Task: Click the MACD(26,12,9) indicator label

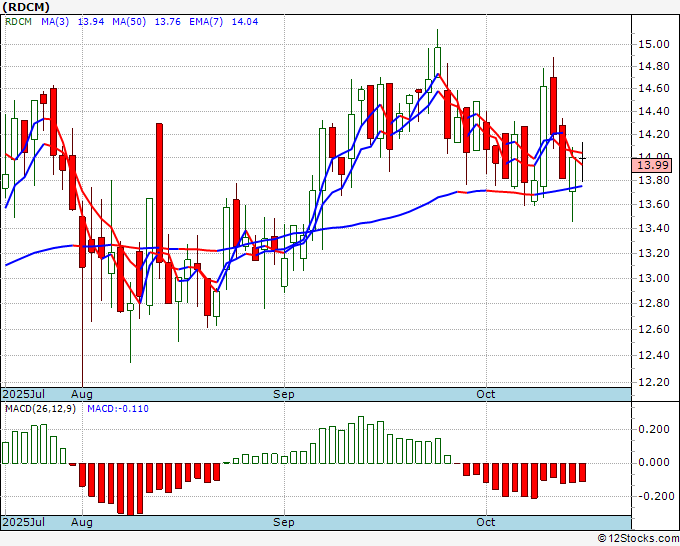Action: (x=40, y=409)
